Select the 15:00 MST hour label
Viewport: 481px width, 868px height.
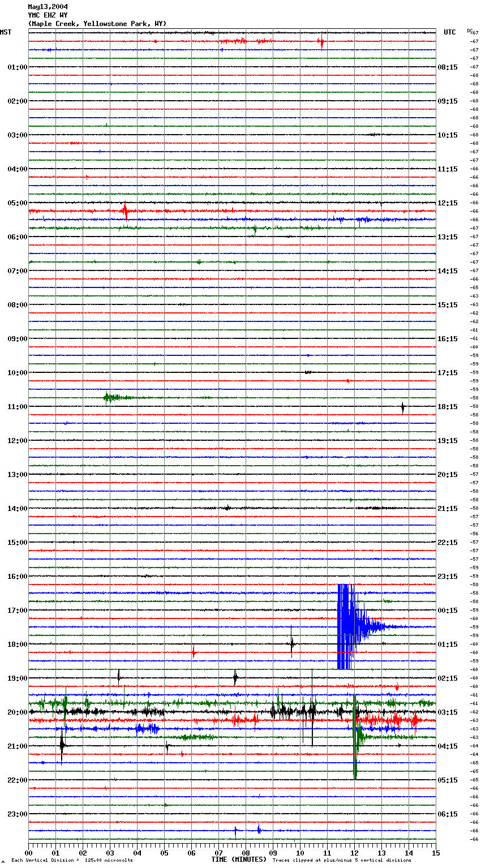click(x=17, y=543)
